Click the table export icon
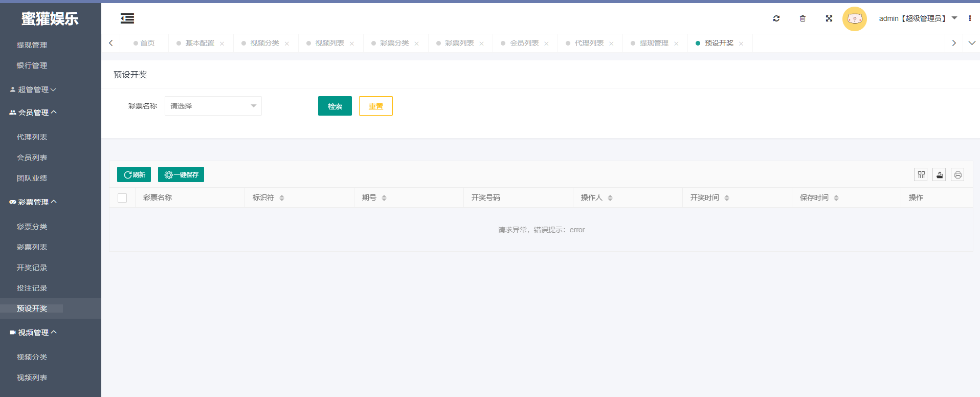Image resolution: width=980 pixels, height=397 pixels. click(939, 175)
